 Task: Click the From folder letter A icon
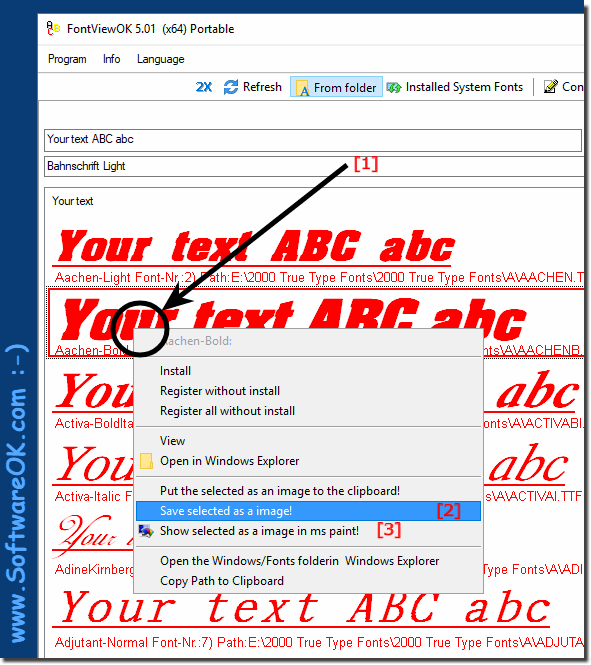302,88
